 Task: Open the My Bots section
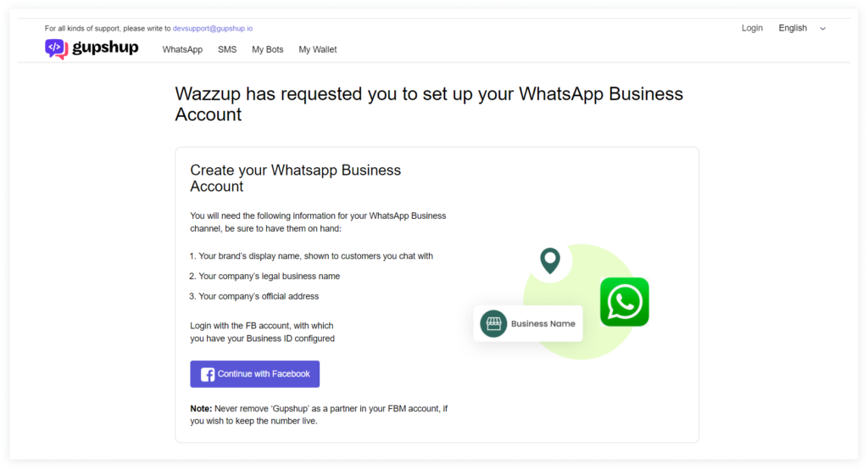[x=268, y=49]
